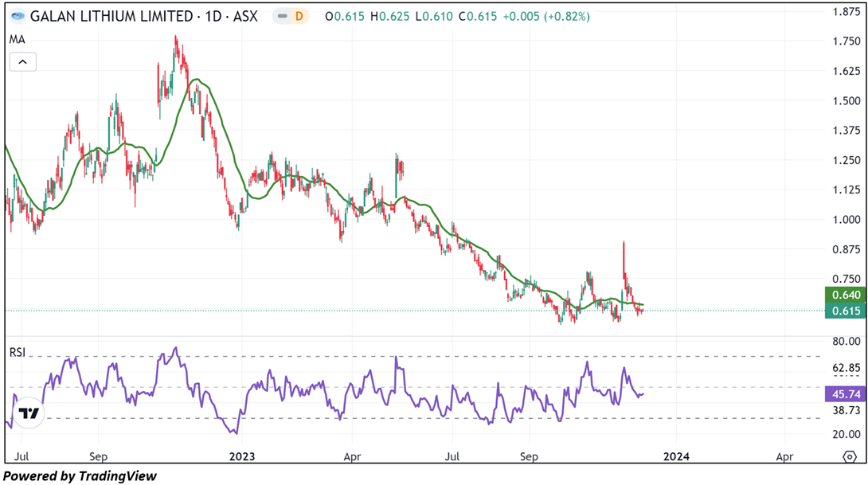868x485 pixels.
Task: Open chart settings hexagon gear icon
Action: pyautogui.click(x=849, y=457)
